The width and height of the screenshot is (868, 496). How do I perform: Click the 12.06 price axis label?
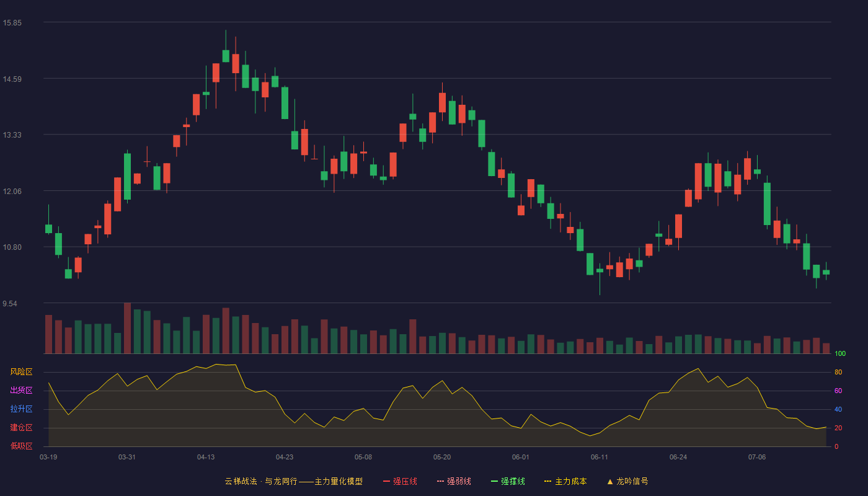(12, 191)
